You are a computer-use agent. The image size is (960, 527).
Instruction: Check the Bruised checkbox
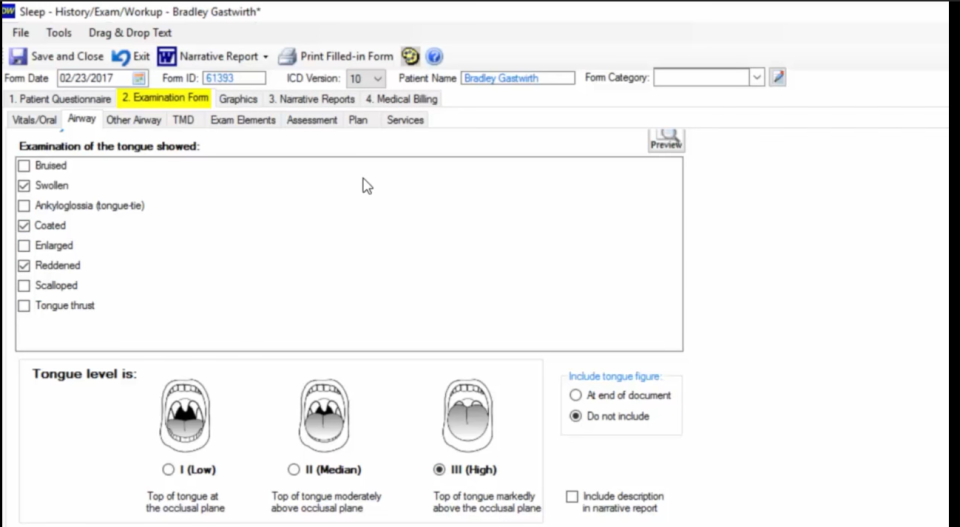click(24, 166)
